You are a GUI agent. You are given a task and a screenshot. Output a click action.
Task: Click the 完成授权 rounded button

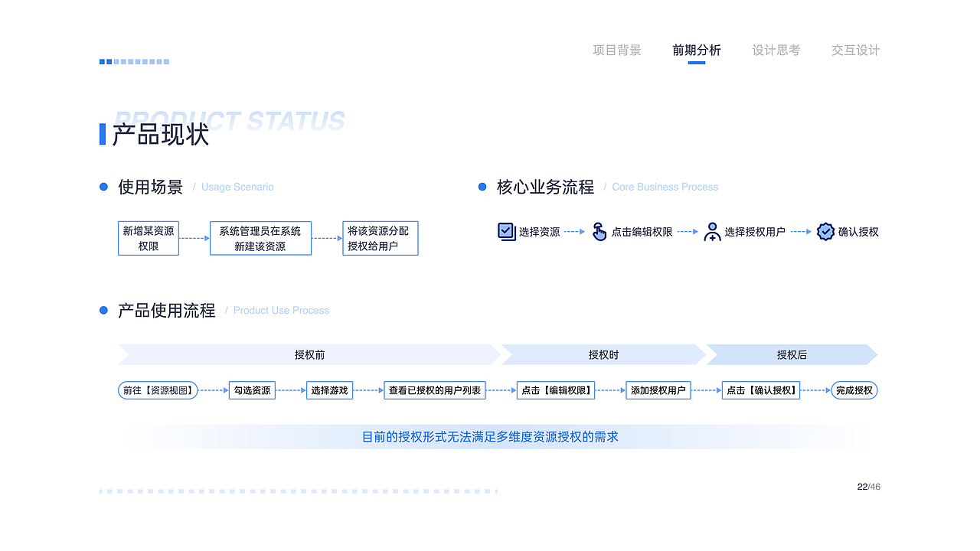(x=853, y=390)
